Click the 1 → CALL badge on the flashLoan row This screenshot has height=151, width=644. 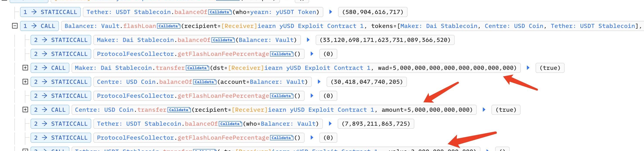point(39,26)
